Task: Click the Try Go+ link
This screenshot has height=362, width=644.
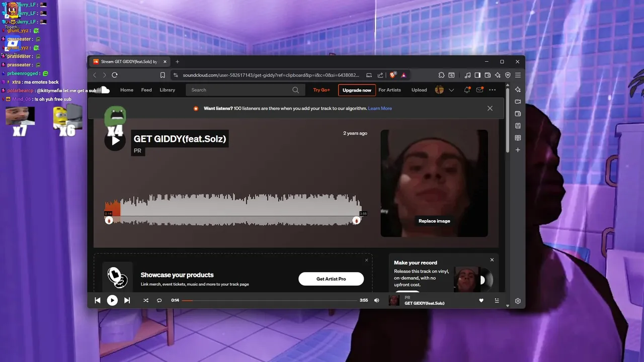Action: coord(321,90)
